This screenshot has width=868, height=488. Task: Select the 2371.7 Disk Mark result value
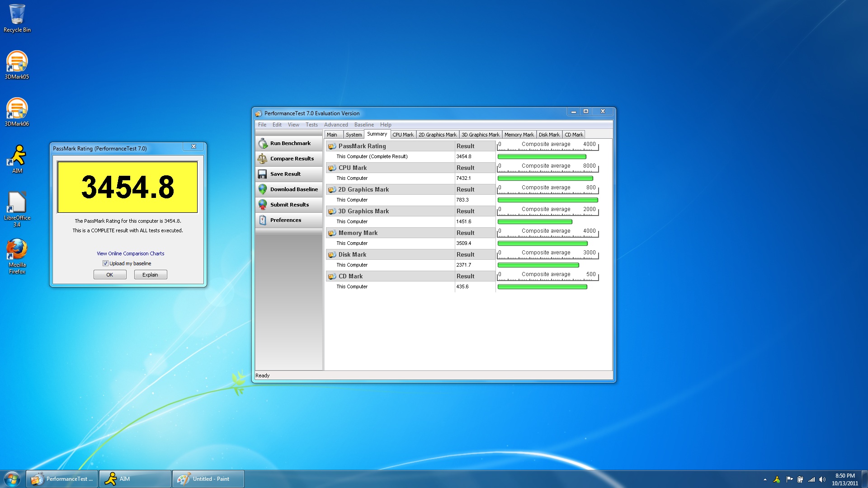(x=463, y=265)
